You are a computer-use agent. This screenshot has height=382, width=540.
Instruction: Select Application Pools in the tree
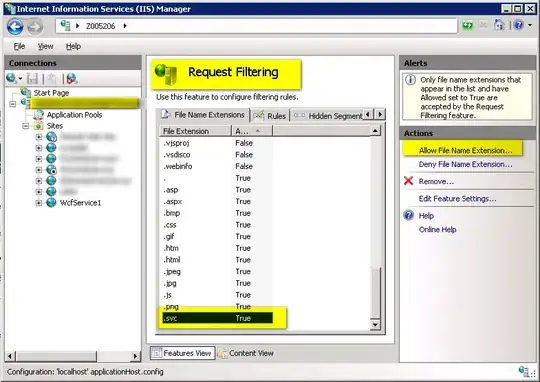click(x=74, y=115)
